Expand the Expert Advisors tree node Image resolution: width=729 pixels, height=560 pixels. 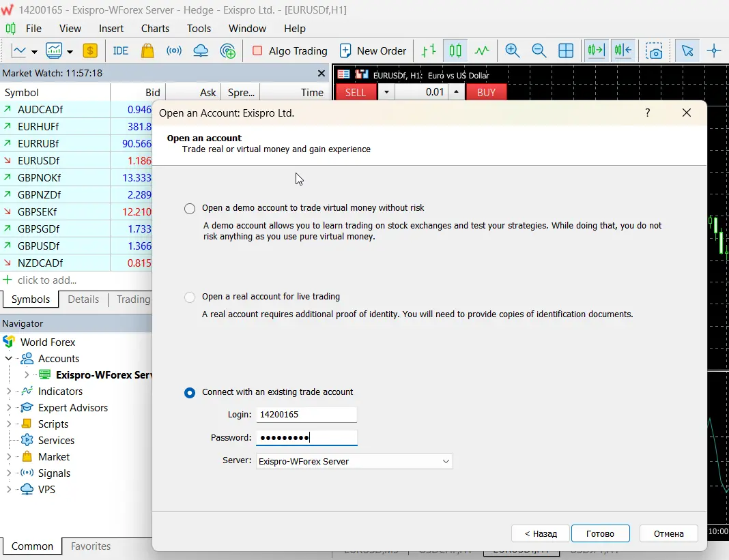pos(9,408)
